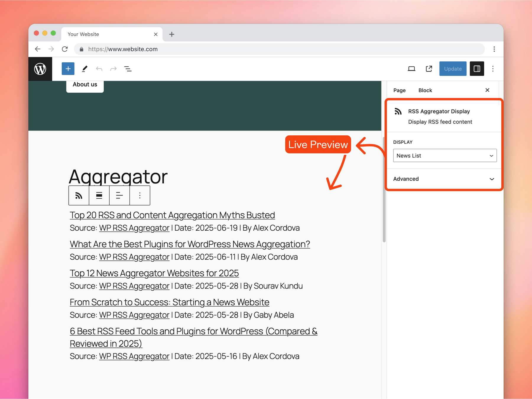Change block alignment in block toolbar
The width and height of the screenshot is (532, 399).
coord(99,196)
